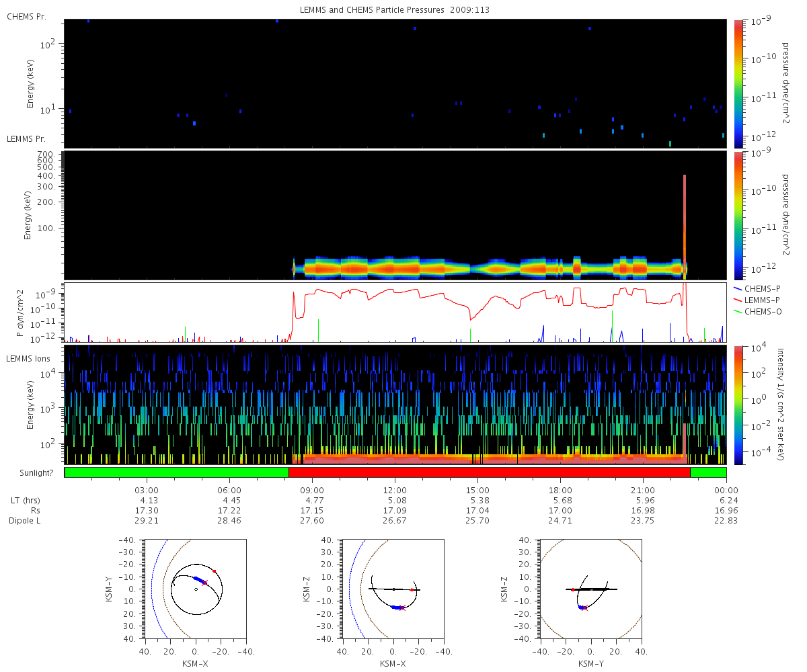The width and height of the screenshot is (807, 672).
Task: Click the KSM-X versus KSM-Y orbit plot
Action: point(195,589)
